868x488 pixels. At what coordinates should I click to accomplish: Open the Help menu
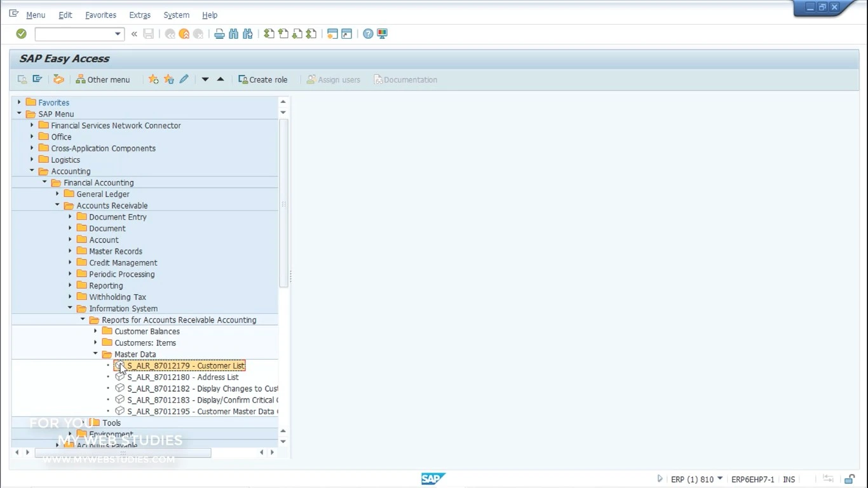coord(210,15)
